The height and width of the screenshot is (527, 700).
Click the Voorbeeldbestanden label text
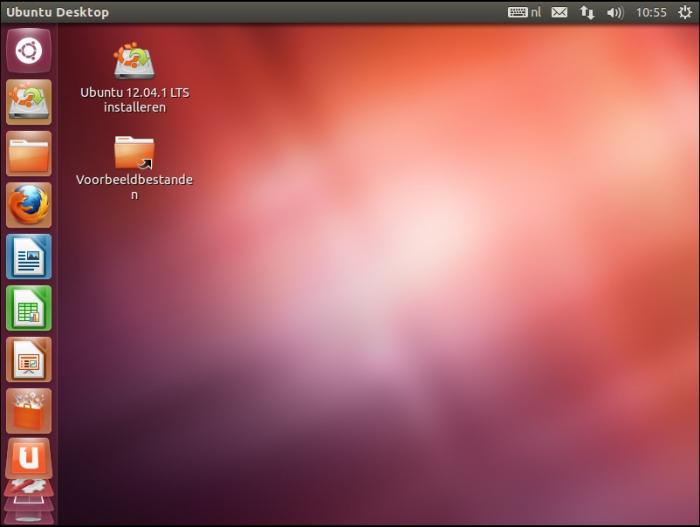point(134,187)
